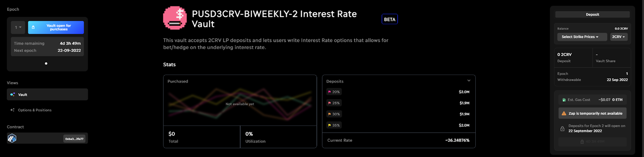The width and height of the screenshot is (644, 157).
Task: Select the Deposit tab header
Action: pyautogui.click(x=592, y=14)
